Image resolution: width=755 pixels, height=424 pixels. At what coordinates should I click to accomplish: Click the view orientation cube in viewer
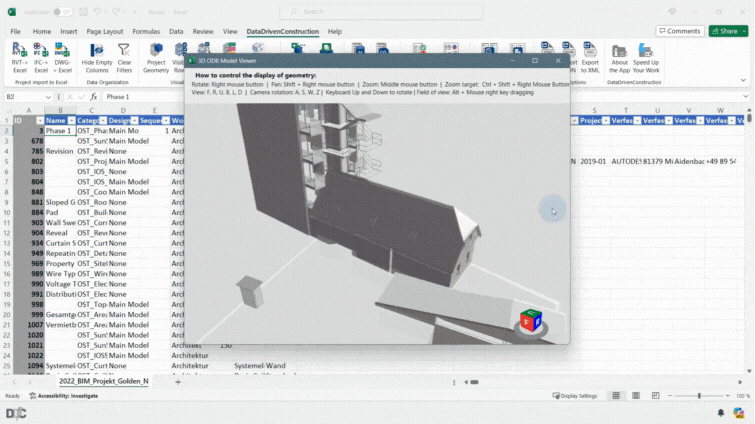tap(531, 321)
